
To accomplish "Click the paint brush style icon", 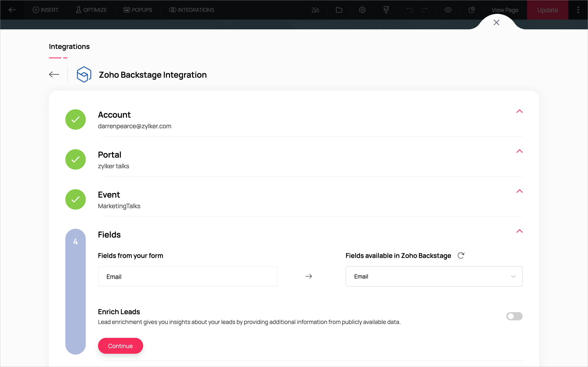I will pos(386,10).
